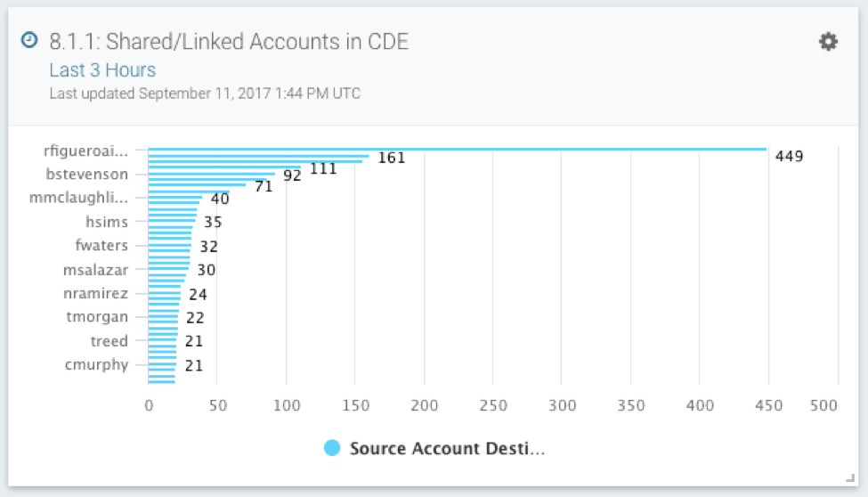
Task: Open the widget settings gear icon
Action: pos(828,42)
